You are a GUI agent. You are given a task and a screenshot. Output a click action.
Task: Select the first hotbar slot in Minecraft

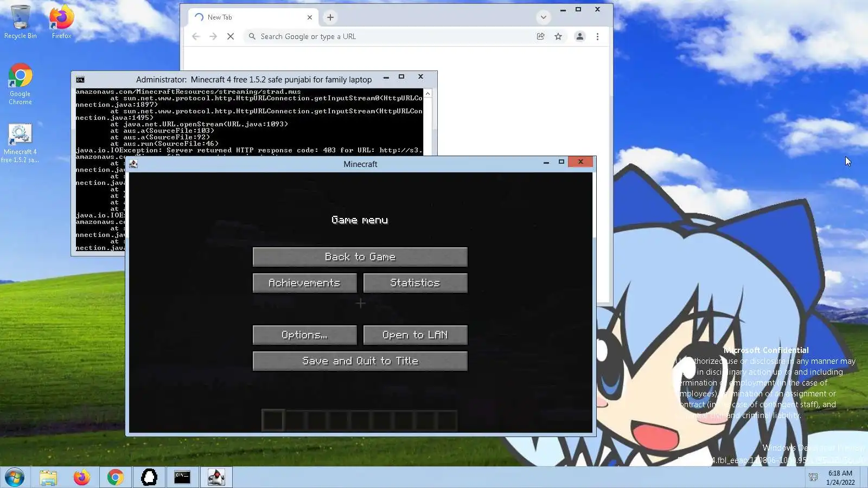[273, 420]
